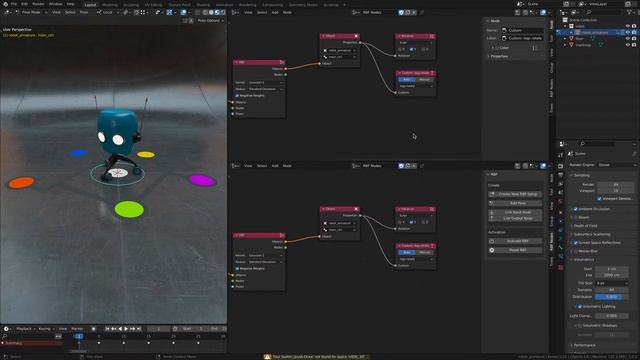Click the Name field showing Custom in the Node panel
Screen dimensions: 640x360
point(522,30)
